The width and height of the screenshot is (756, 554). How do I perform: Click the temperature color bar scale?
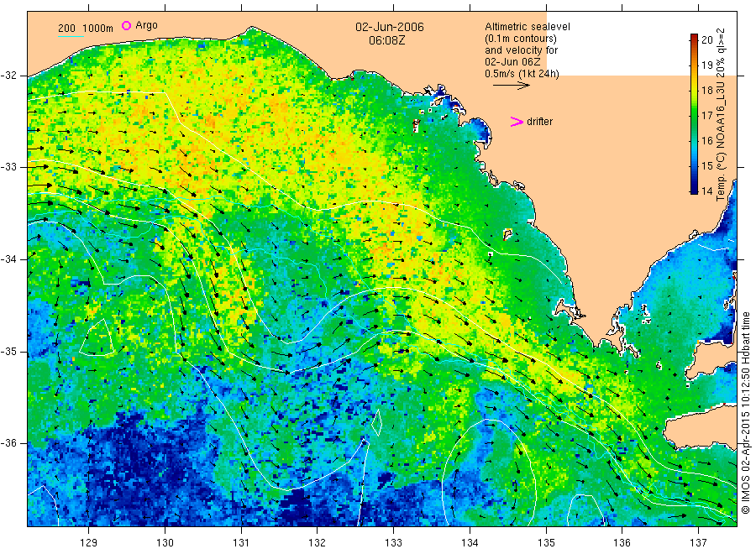(694, 113)
